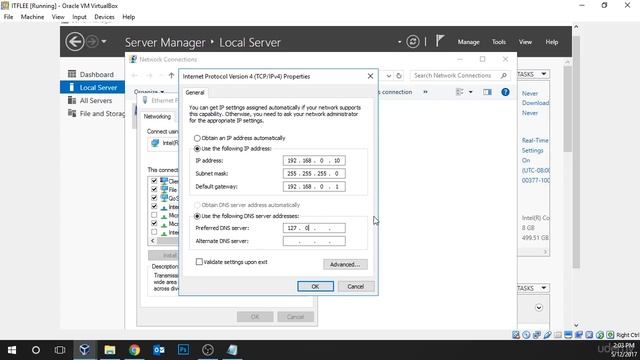Toggle the preview pane icon in Network Connections
The width and height of the screenshot is (640, 360).
[x=487, y=92]
